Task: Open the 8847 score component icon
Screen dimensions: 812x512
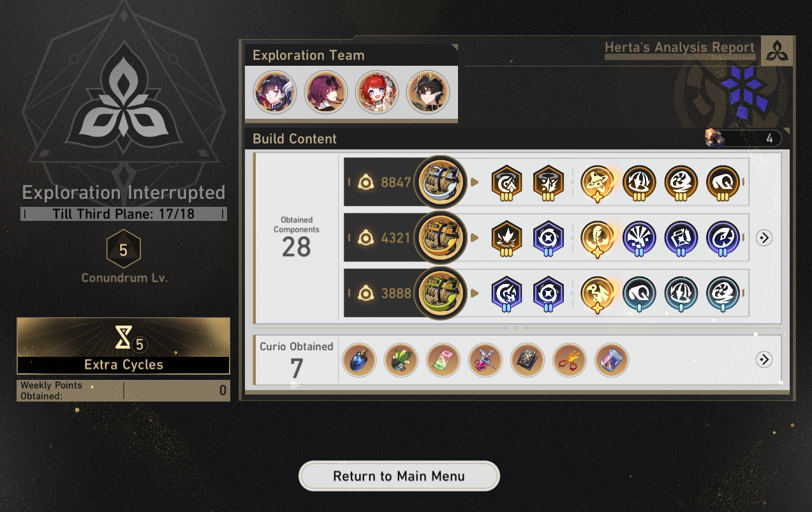Action: pos(440,183)
